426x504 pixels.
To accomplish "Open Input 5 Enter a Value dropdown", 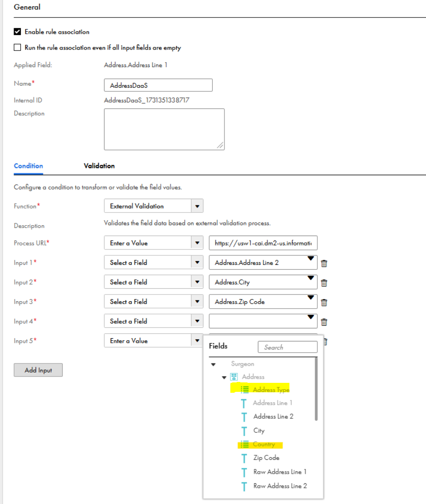I will pos(197,341).
